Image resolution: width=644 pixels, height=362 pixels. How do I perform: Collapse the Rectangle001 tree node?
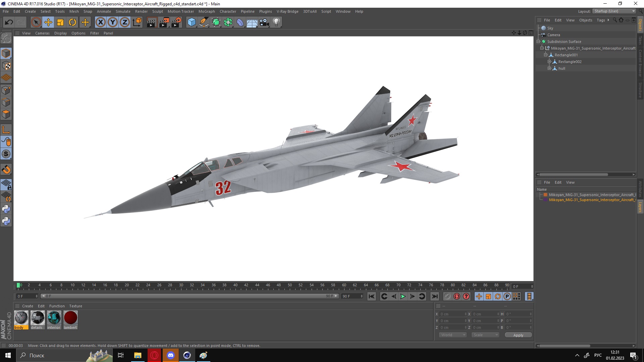click(x=545, y=55)
